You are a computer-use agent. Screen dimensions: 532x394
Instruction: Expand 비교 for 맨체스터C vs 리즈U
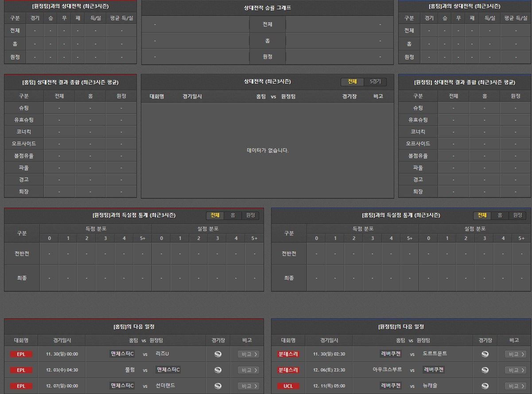pos(248,354)
